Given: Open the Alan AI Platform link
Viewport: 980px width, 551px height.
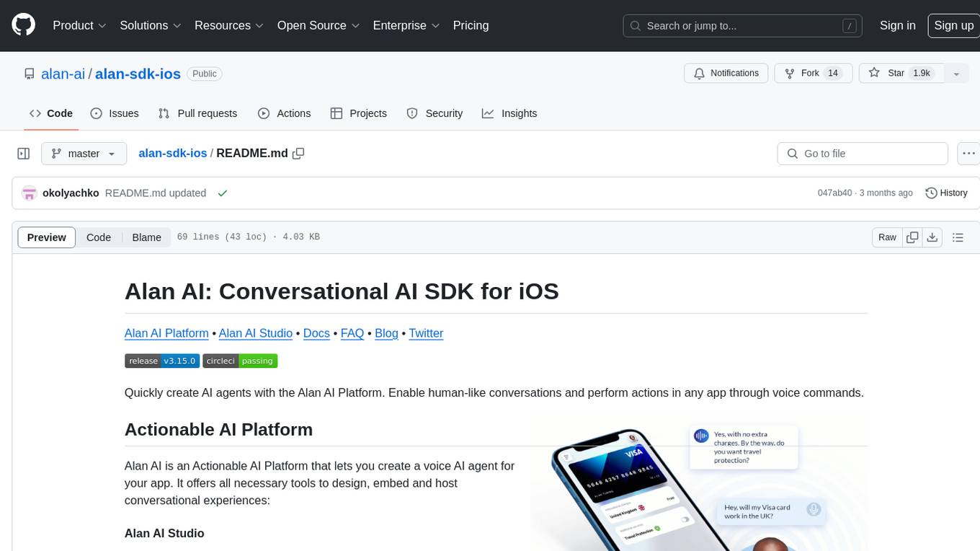Looking at the screenshot, I should [166, 333].
